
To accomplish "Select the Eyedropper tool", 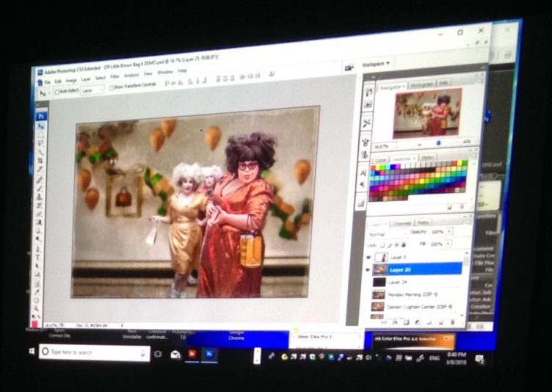I will pos(37,291).
